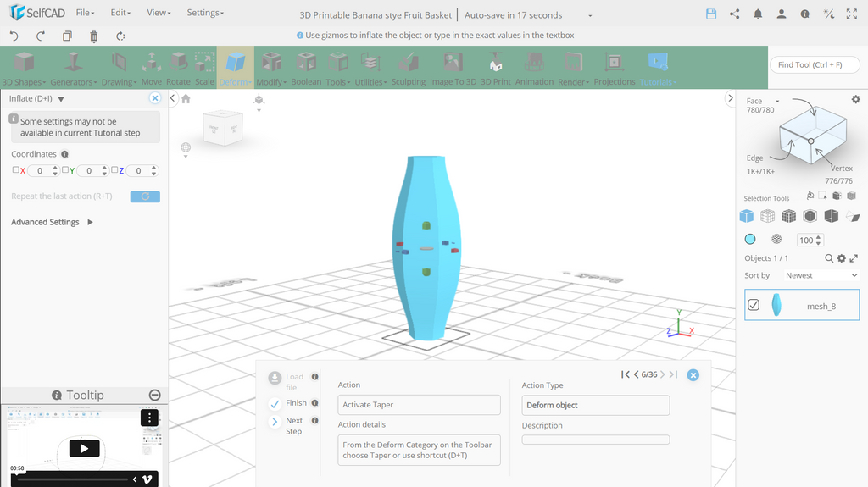Collapse the left panel chevron
Screen dimensions: 868x487
173,98
